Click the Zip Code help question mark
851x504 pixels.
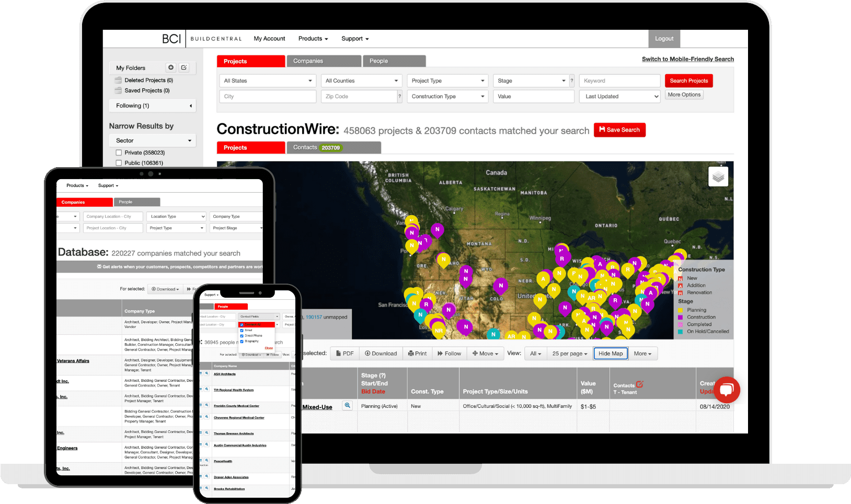400,96
